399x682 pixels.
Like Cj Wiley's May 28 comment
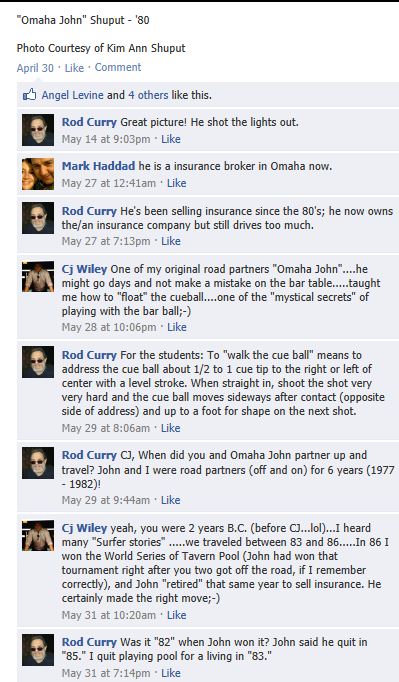pos(177,327)
